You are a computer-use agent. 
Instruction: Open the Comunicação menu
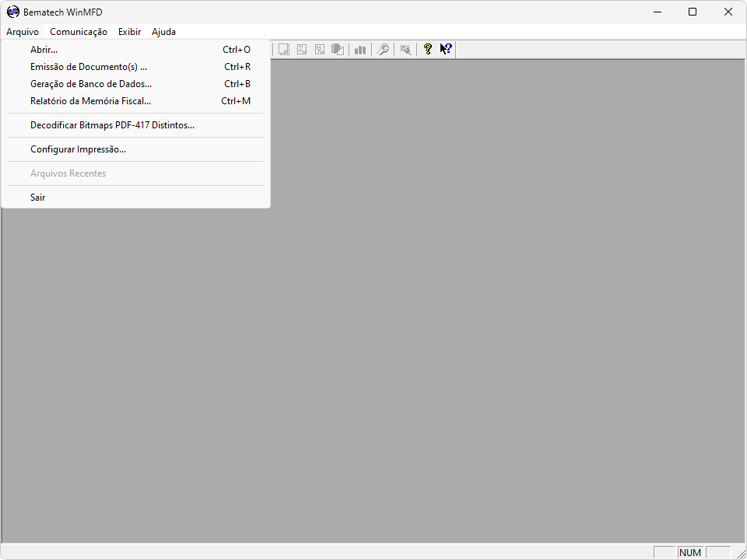(79, 32)
